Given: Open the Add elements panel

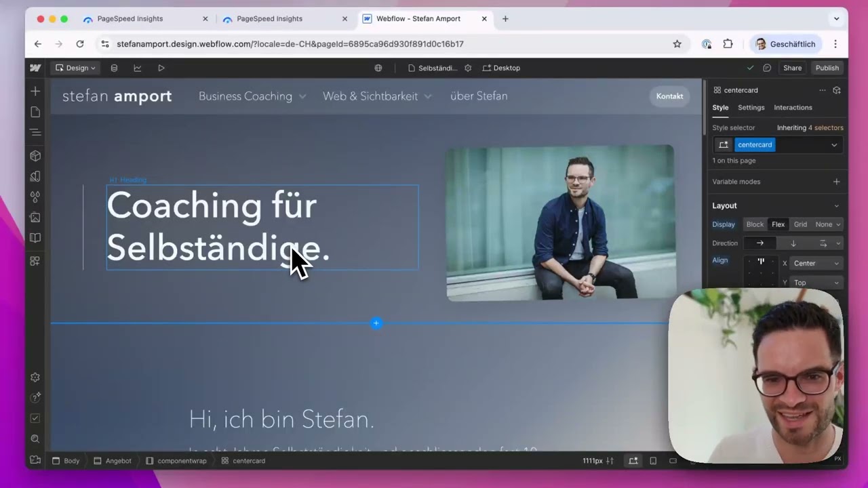Looking at the screenshot, I should [35, 91].
